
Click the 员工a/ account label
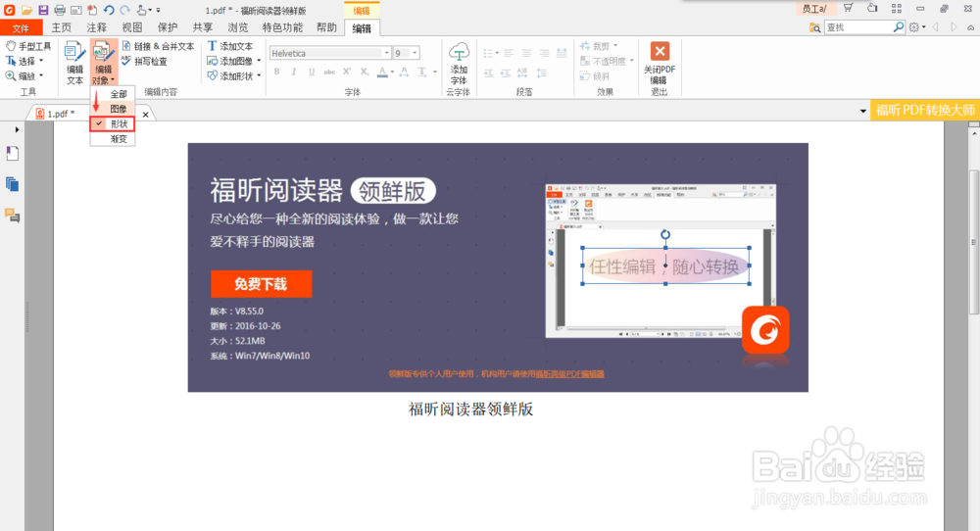[814, 9]
